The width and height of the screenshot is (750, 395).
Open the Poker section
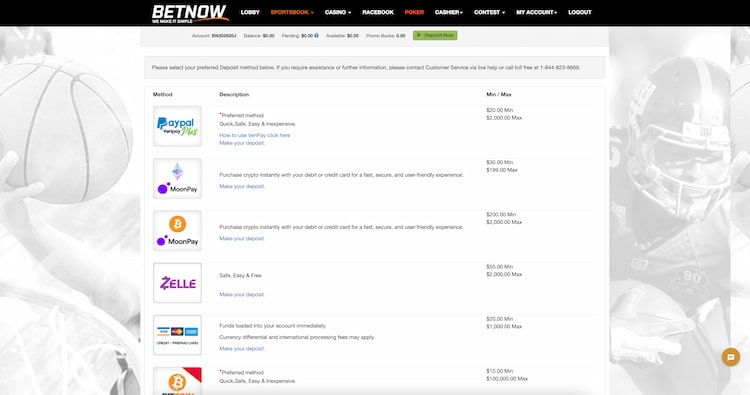[414, 12]
